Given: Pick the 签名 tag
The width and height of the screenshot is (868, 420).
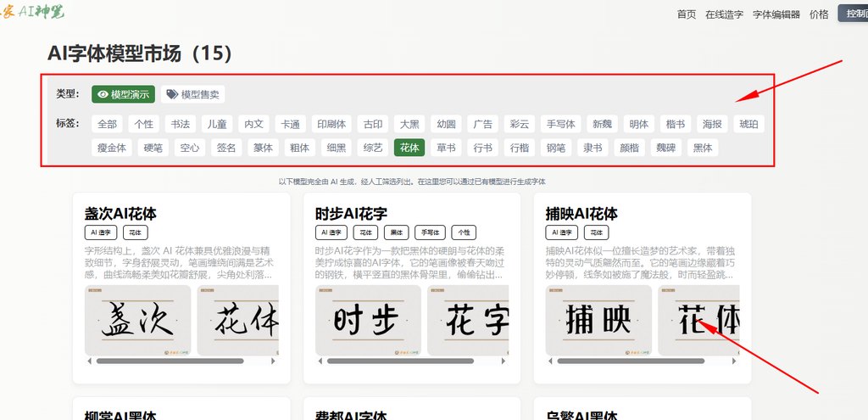Looking at the screenshot, I should 226,148.
